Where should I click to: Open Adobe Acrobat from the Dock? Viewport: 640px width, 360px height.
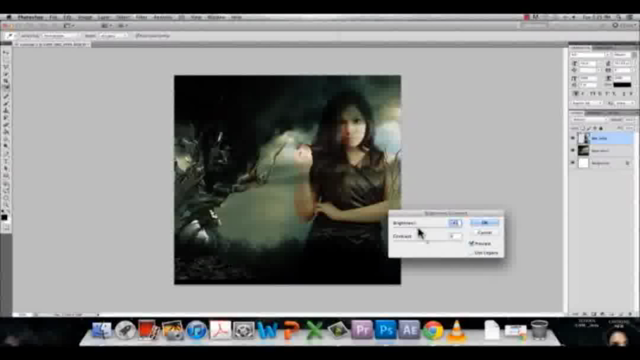click(x=220, y=330)
